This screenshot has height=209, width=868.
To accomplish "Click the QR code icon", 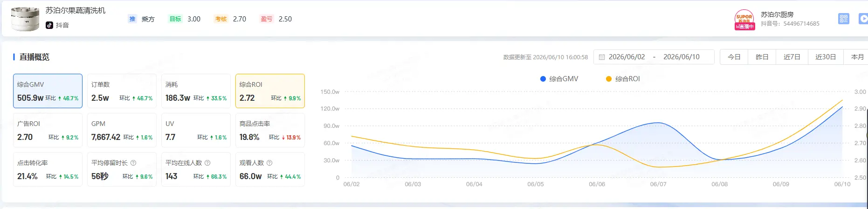I will point(843,19).
